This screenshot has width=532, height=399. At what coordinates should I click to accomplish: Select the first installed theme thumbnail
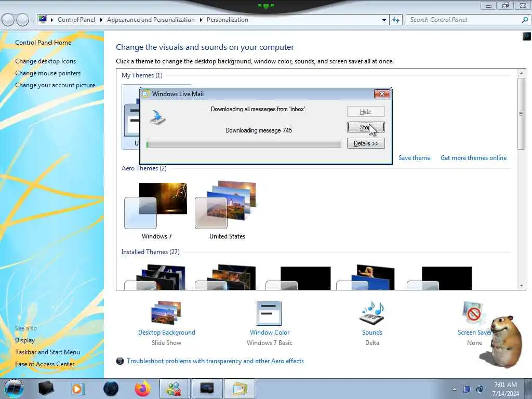click(x=156, y=277)
